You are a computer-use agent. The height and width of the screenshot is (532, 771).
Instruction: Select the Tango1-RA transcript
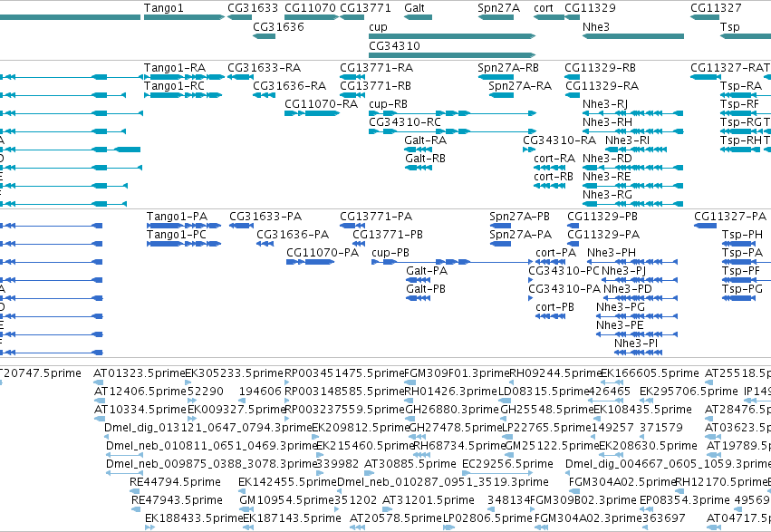(184, 77)
